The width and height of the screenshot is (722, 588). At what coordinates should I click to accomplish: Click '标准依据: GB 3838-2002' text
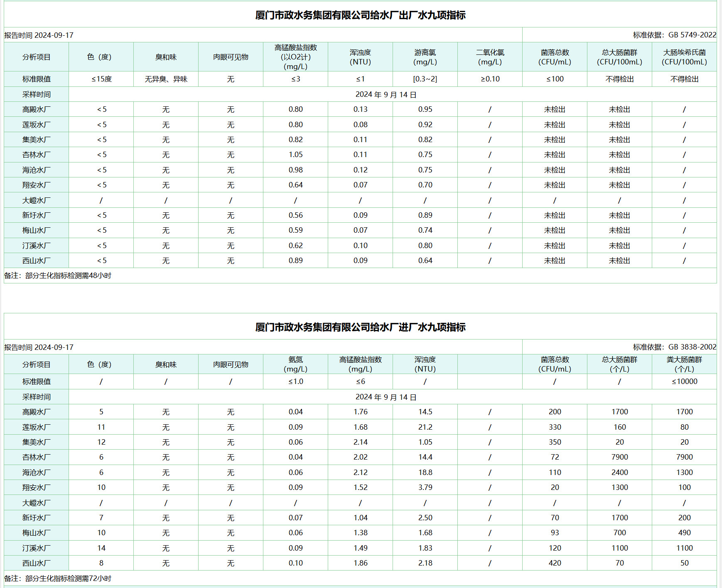pos(675,347)
